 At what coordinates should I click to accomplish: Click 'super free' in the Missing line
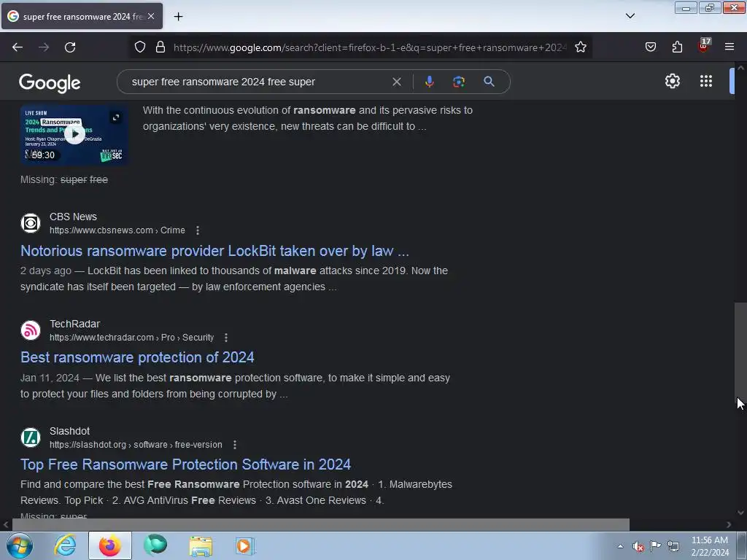pos(85,180)
